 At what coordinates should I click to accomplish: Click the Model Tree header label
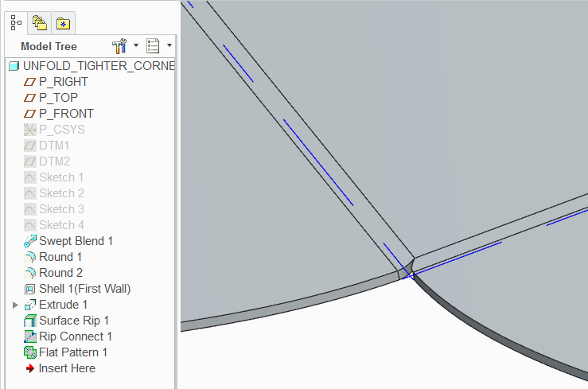[49, 46]
